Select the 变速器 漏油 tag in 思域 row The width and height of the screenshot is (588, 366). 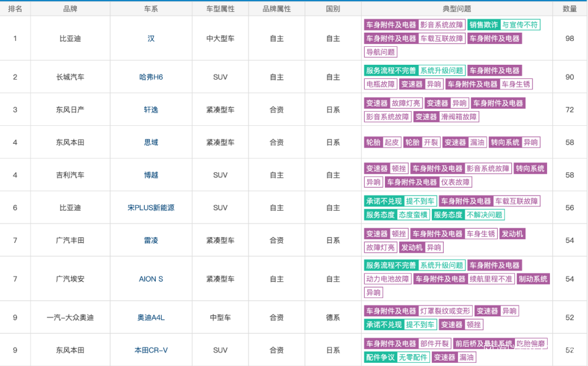464,143
